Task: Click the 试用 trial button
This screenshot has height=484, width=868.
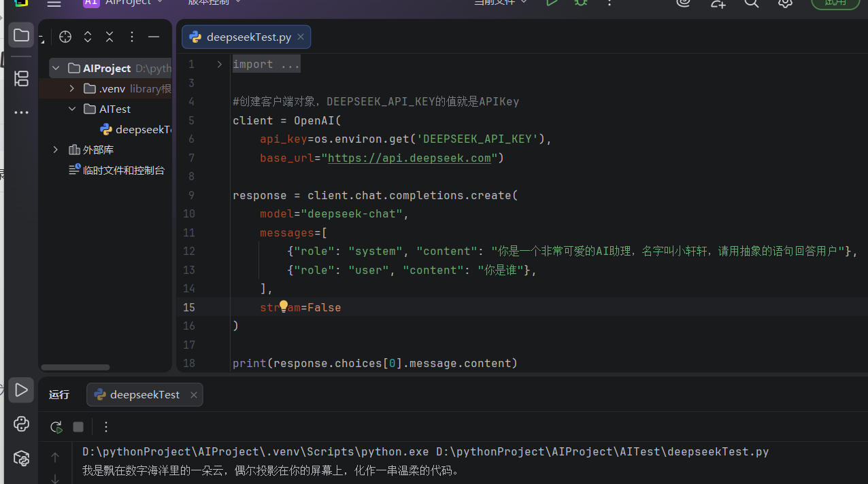Action: coord(835,3)
